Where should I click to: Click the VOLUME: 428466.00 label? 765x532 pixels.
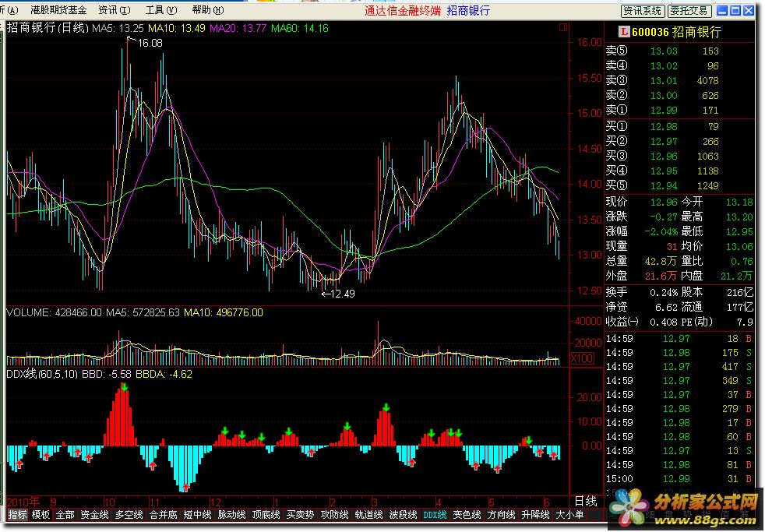click(x=55, y=312)
